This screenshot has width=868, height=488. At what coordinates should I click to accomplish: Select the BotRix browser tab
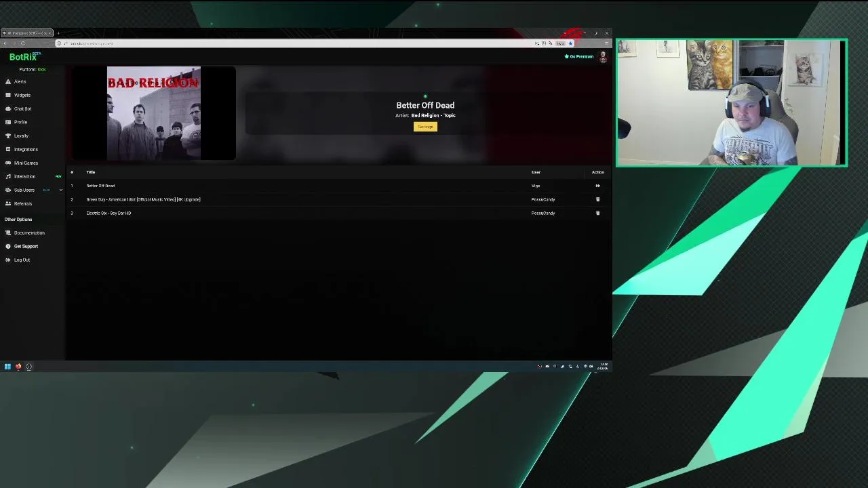click(27, 33)
